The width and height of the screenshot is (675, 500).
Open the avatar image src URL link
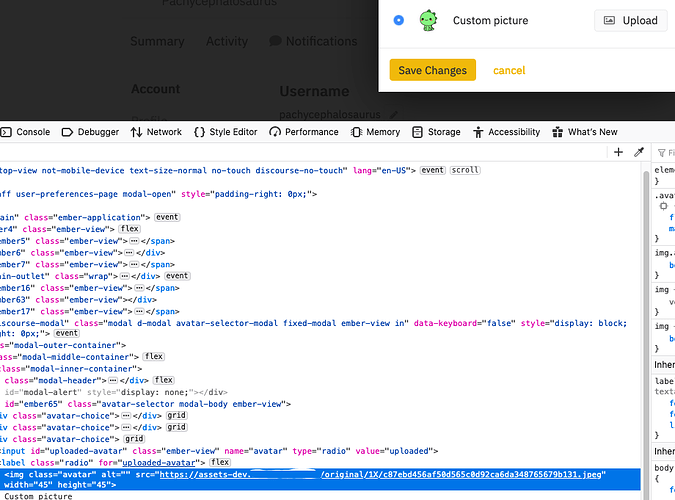click(x=381, y=474)
